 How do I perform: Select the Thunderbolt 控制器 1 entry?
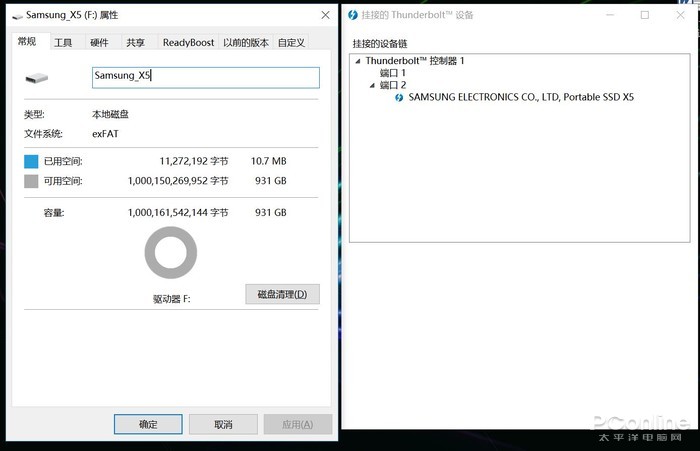coord(415,61)
